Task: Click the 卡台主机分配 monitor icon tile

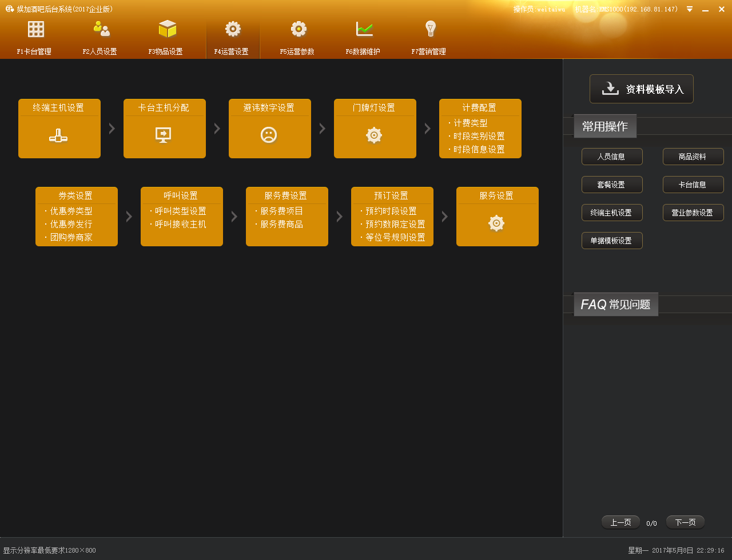Action: (x=164, y=135)
